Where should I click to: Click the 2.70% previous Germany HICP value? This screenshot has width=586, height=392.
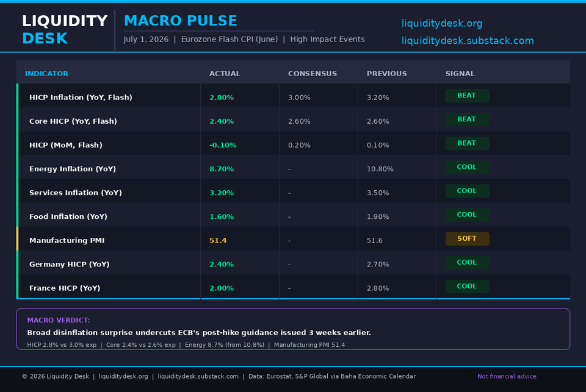(378, 265)
